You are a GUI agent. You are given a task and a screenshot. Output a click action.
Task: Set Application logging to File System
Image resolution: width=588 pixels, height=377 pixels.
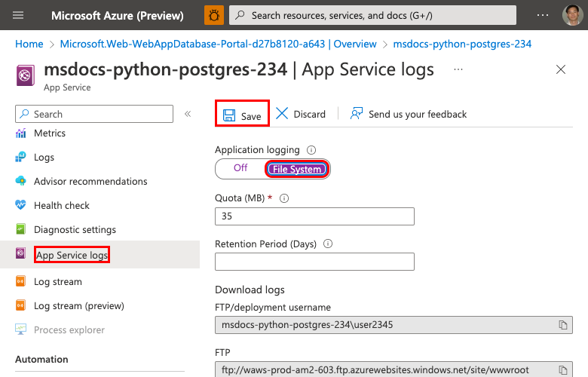297,169
